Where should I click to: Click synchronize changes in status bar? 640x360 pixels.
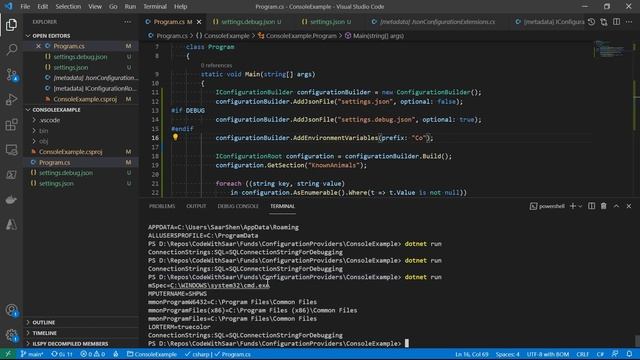click(x=62, y=354)
